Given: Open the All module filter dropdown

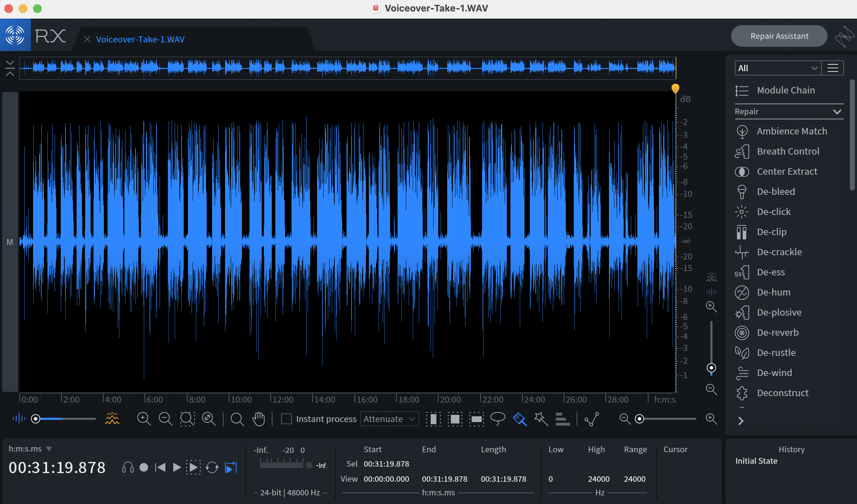Looking at the screenshot, I should [x=778, y=68].
